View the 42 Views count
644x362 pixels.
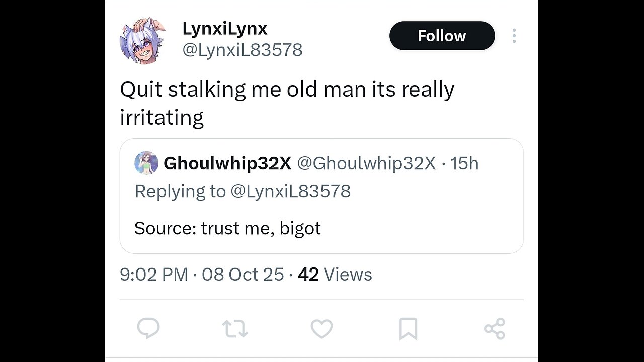pyautogui.click(x=335, y=275)
